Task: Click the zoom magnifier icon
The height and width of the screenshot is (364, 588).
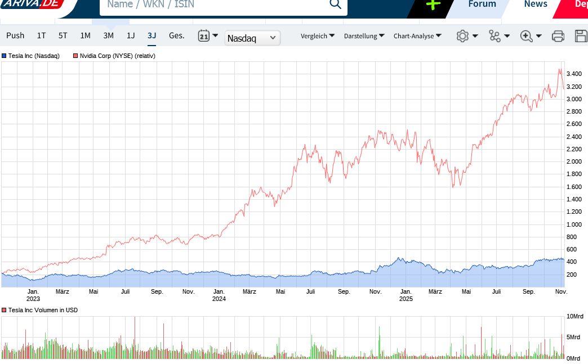Action: [x=526, y=37]
